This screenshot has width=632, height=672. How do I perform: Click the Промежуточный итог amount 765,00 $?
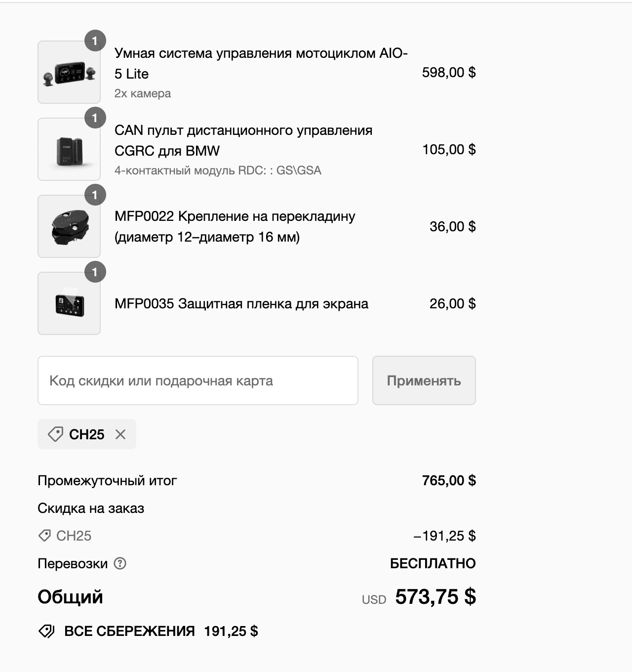coord(449,480)
